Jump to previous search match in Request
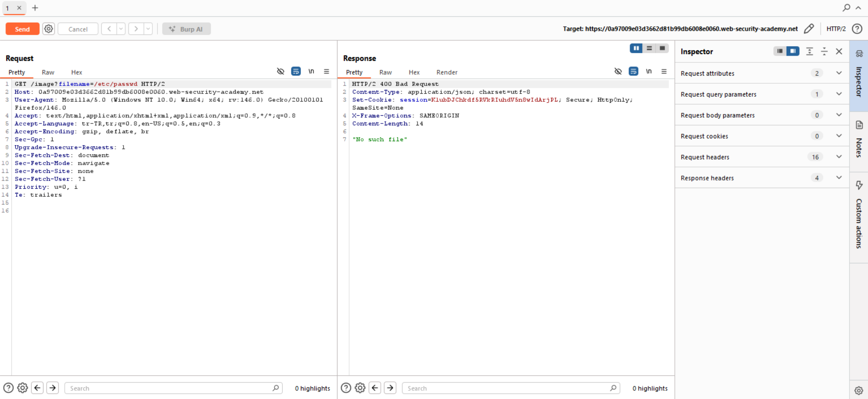868x399 pixels. tap(38, 388)
